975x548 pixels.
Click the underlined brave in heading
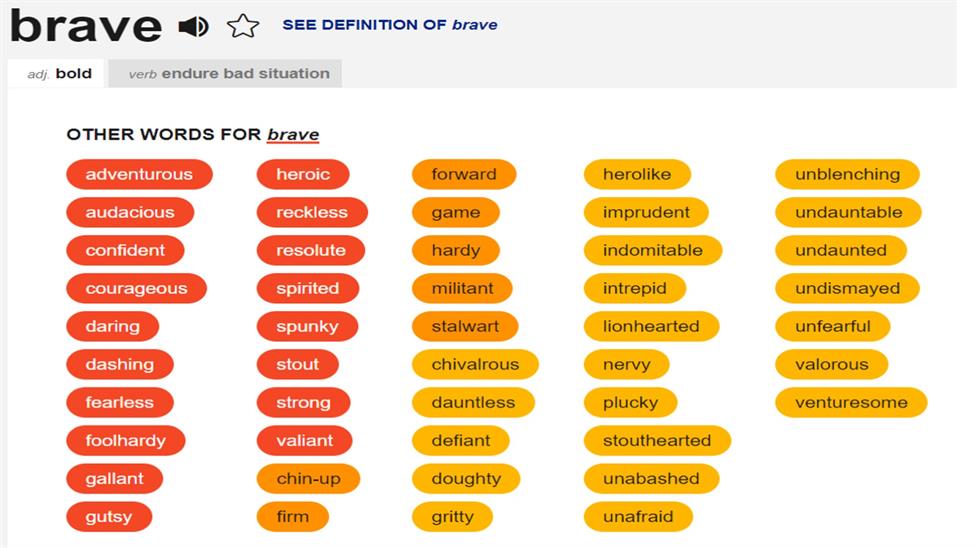point(293,134)
